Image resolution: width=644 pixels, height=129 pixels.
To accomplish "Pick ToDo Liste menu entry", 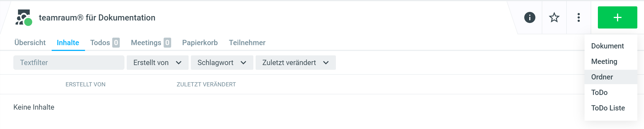I will click(x=608, y=108).
